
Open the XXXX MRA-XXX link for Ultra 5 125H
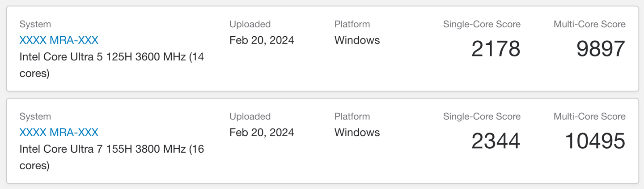[x=59, y=40]
